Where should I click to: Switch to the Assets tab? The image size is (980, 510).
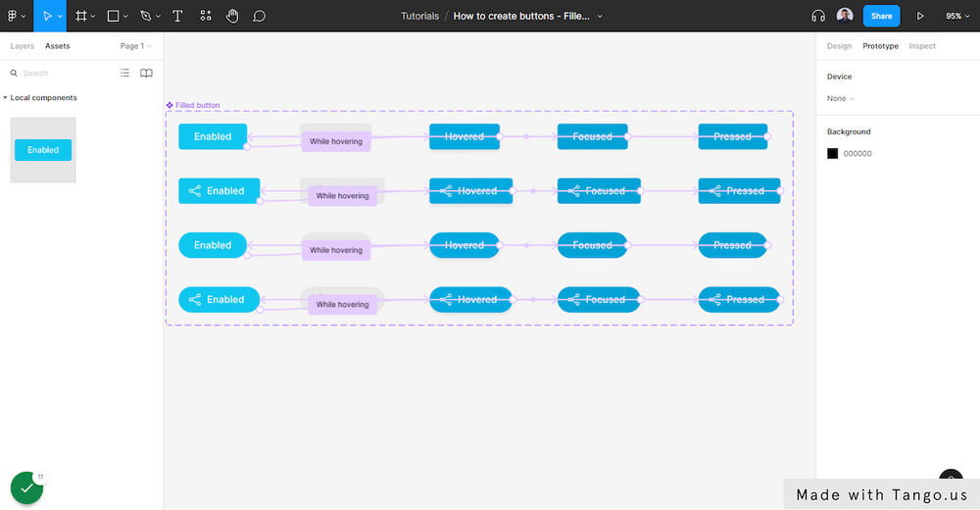coord(58,46)
